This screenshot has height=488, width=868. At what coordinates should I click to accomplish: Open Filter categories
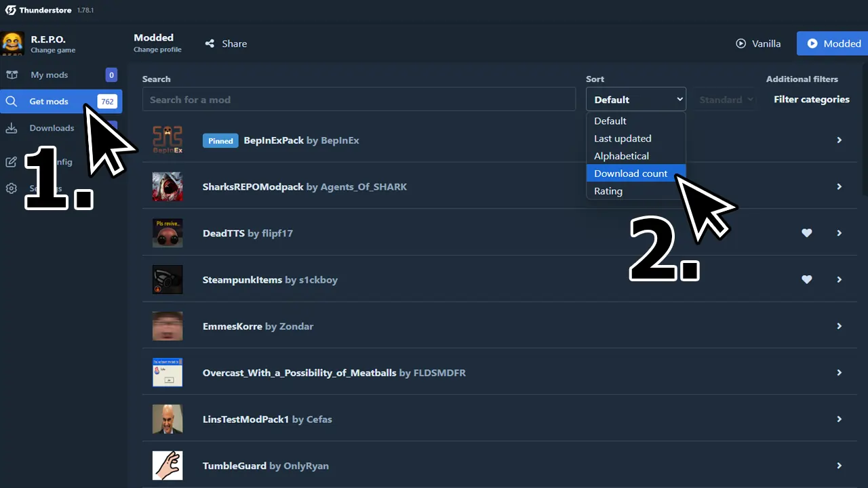[811, 99]
